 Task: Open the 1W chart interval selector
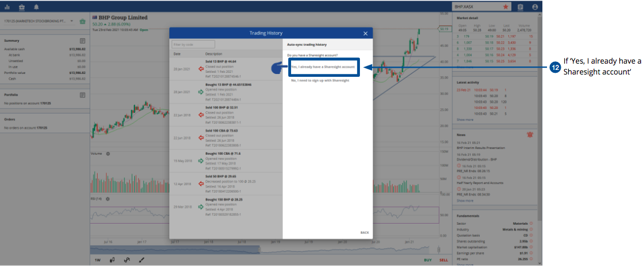[98, 260]
